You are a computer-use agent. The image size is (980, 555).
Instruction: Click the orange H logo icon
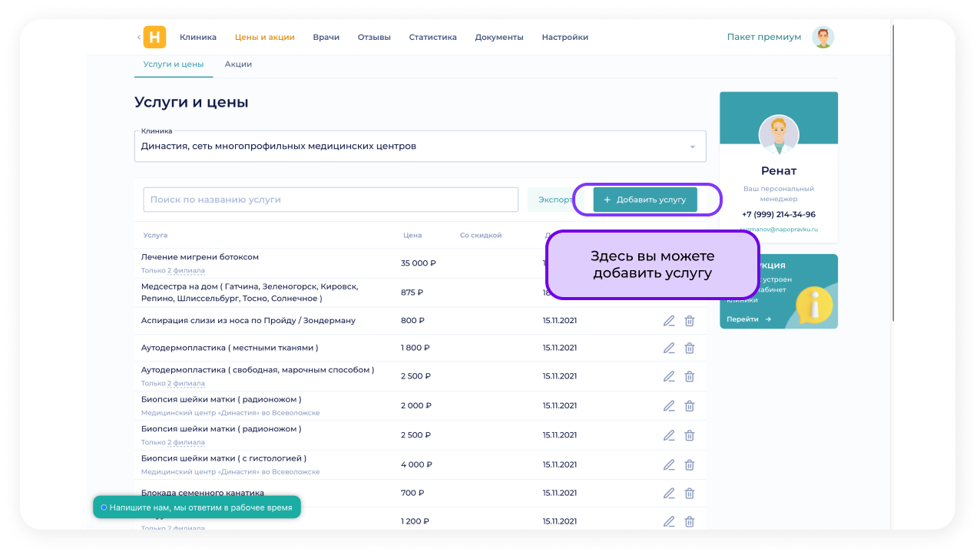154,37
